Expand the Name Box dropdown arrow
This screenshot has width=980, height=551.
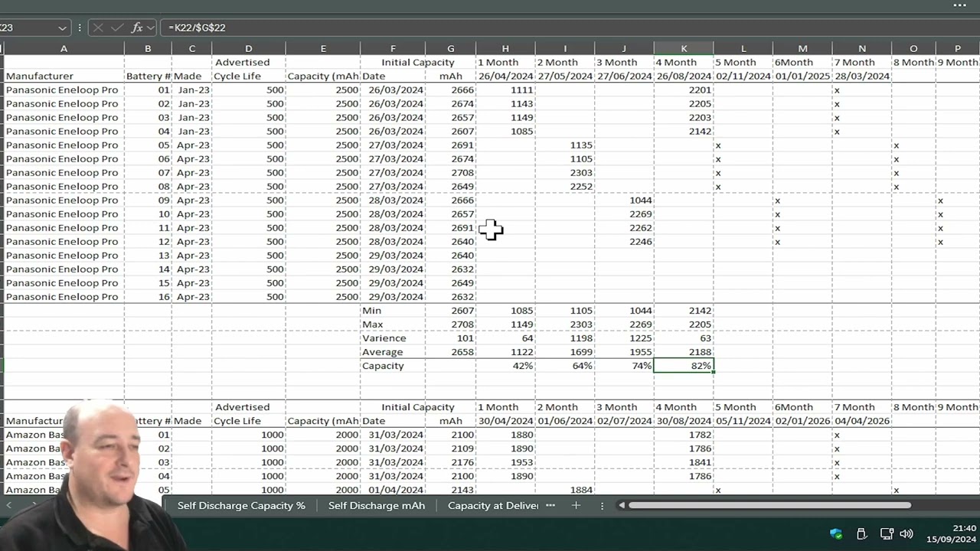pos(62,28)
